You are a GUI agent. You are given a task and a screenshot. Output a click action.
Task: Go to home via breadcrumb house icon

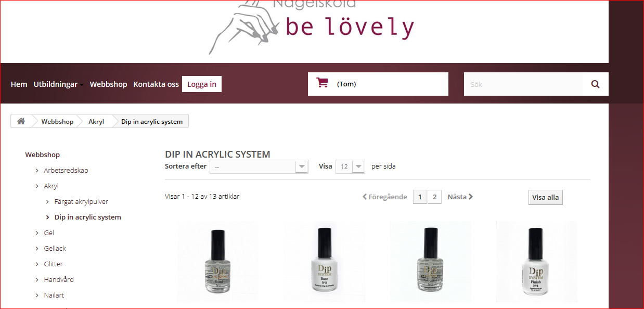click(x=21, y=121)
